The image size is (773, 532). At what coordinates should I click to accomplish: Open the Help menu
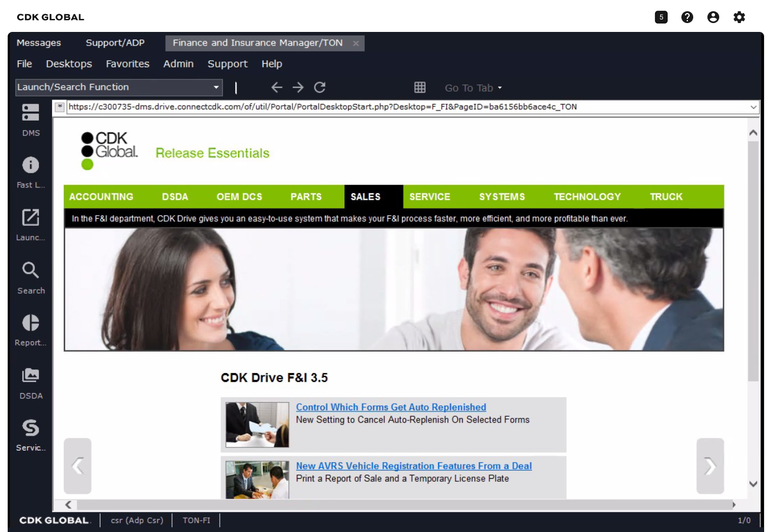[x=272, y=64]
